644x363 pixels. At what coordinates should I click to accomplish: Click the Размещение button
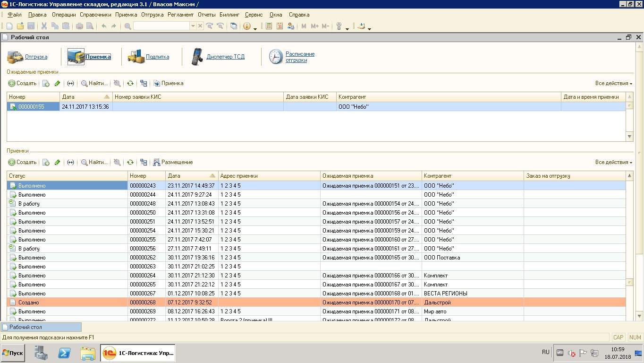[173, 162]
